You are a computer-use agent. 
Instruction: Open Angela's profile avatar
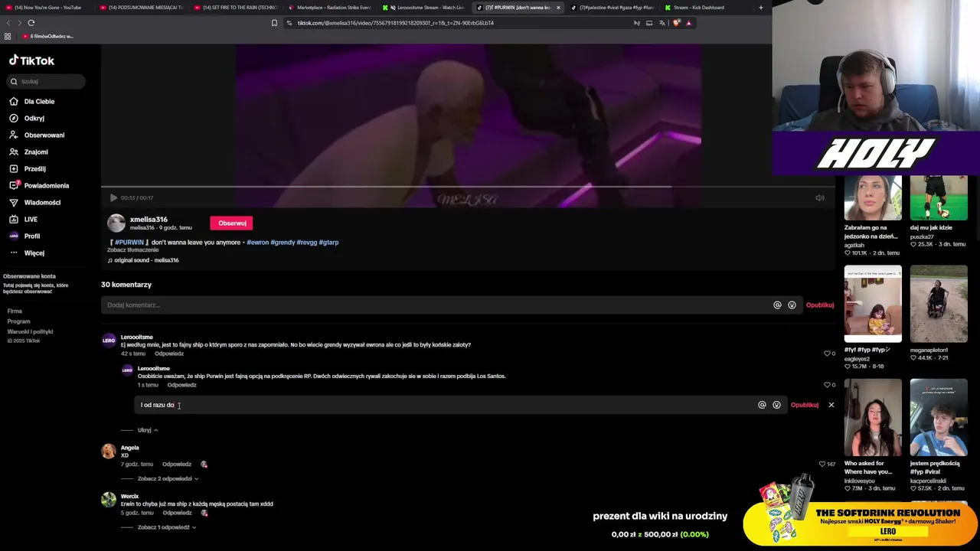[109, 451]
